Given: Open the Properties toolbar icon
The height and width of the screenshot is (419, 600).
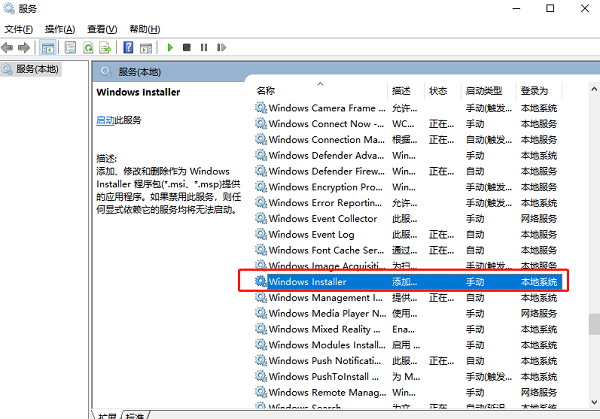Looking at the screenshot, I should 70,48.
